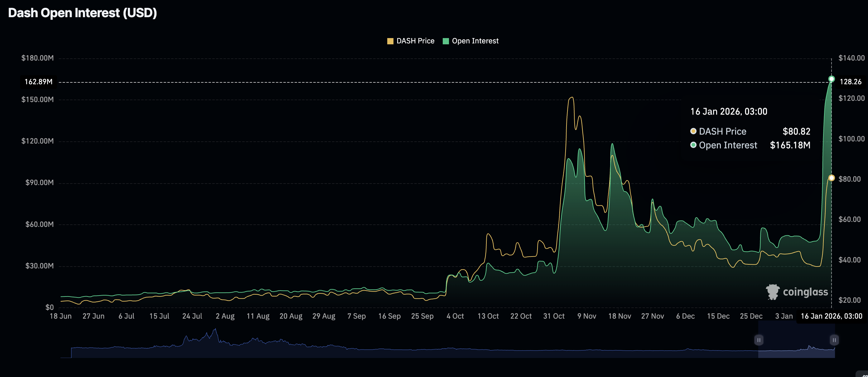
Task: Click the yellow DASH Price data point marker
Action: 831,178
